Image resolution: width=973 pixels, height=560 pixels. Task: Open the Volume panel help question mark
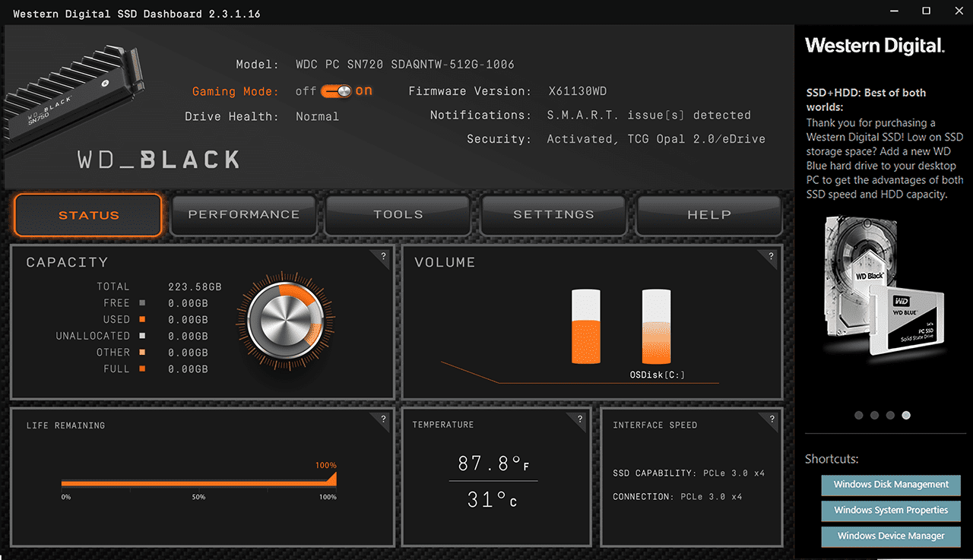coord(772,256)
